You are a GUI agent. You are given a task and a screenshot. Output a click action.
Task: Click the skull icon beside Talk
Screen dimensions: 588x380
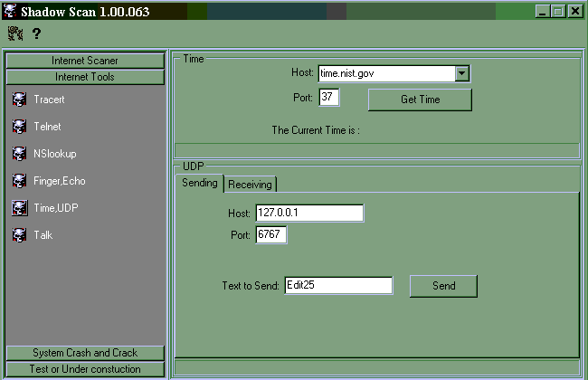(x=19, y=235)
